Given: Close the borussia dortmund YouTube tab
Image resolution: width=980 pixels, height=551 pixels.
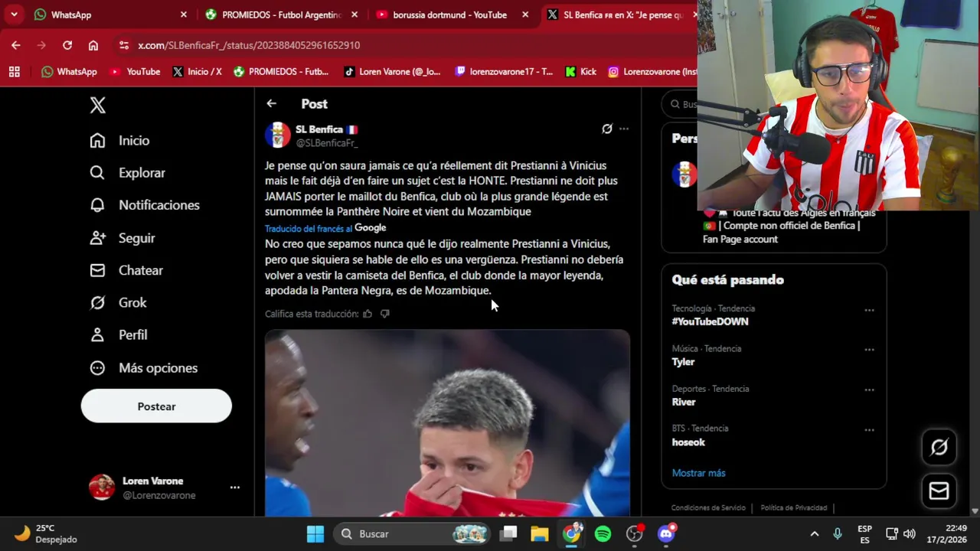Looking at the screenshot, I should [x=525, y=15].
